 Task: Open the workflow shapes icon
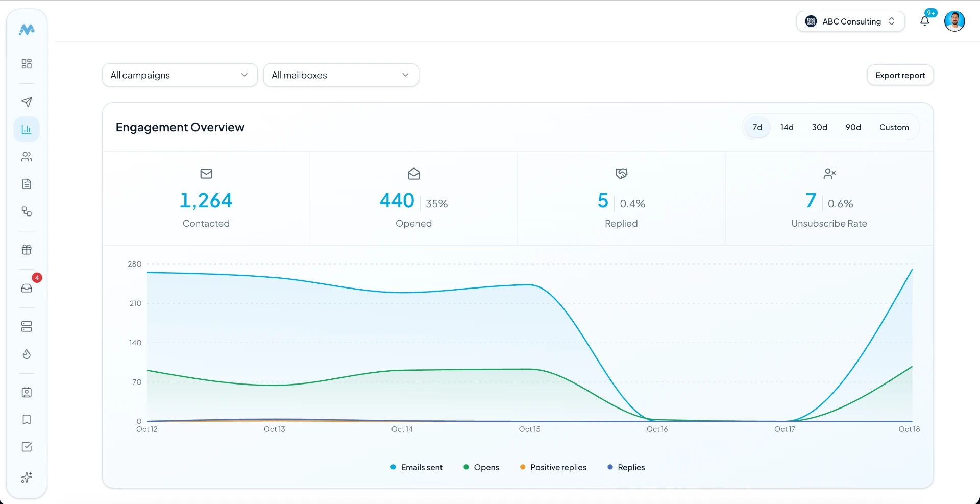coord(27,211)
